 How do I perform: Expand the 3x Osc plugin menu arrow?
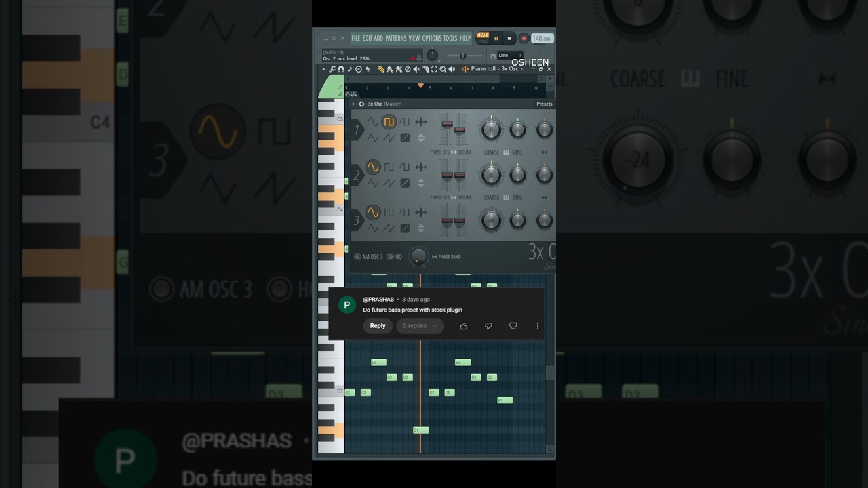click(353, 104)
